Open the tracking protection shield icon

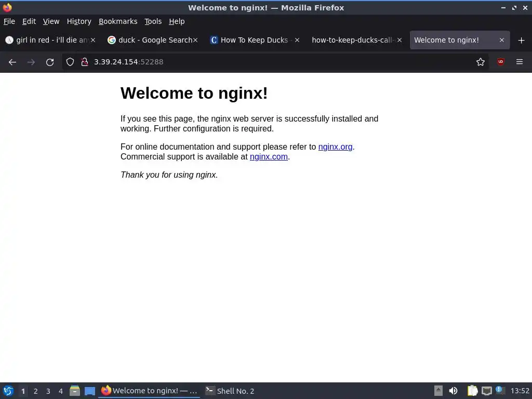coord(70,62)
